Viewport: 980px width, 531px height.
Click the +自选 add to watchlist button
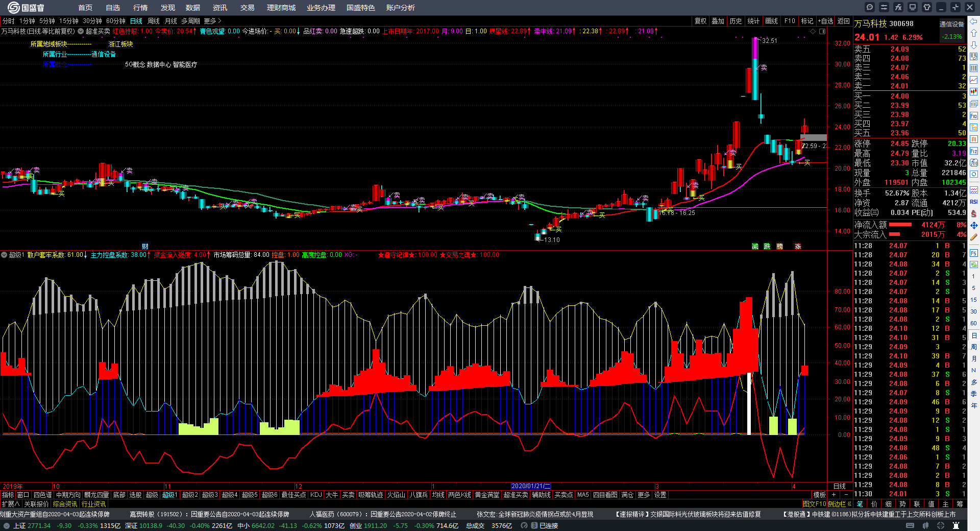[825, 21]
